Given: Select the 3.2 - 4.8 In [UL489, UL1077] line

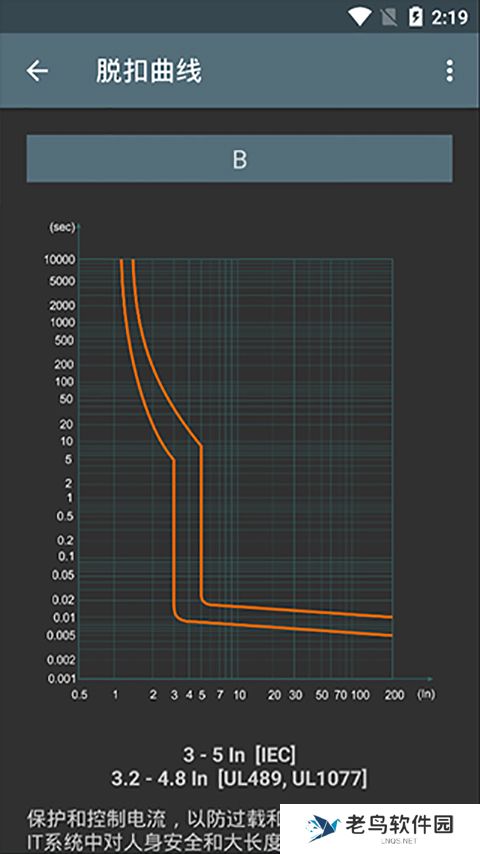Looking at the screenshot, I should 239,778.
